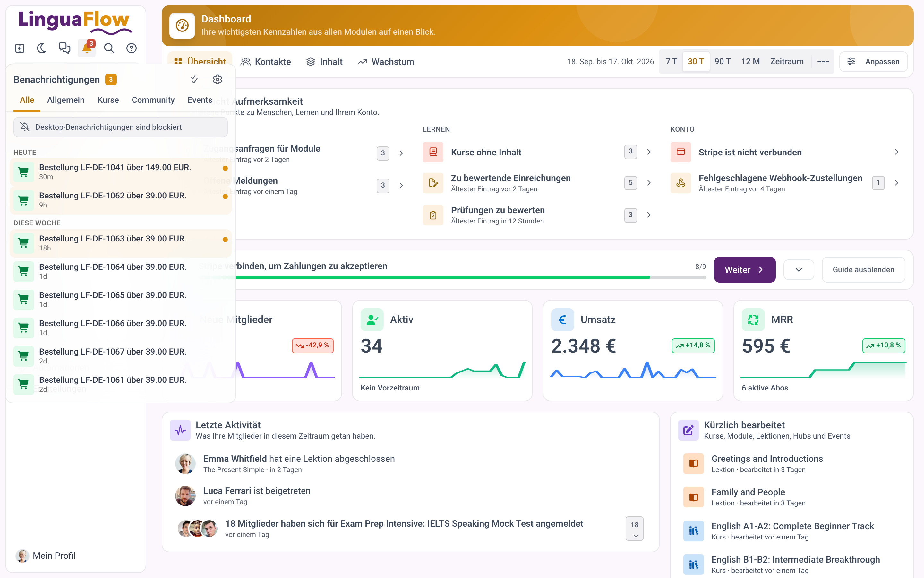
Task: Open the Inhalt dashboard tab
Action: (x=325, y=62)
